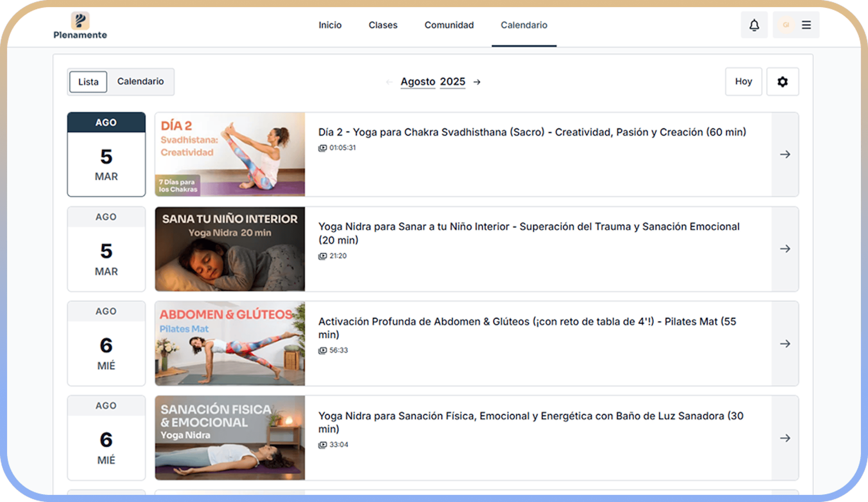Open calendar settings gear
Image resolution: width=868 pixels, height=502 pixels.
782,82
